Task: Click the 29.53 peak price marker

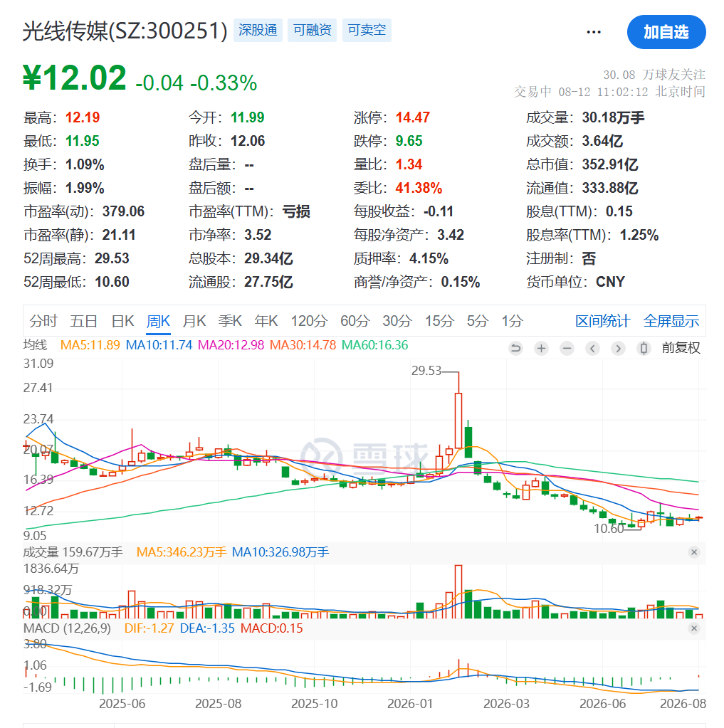Action: 426,371
